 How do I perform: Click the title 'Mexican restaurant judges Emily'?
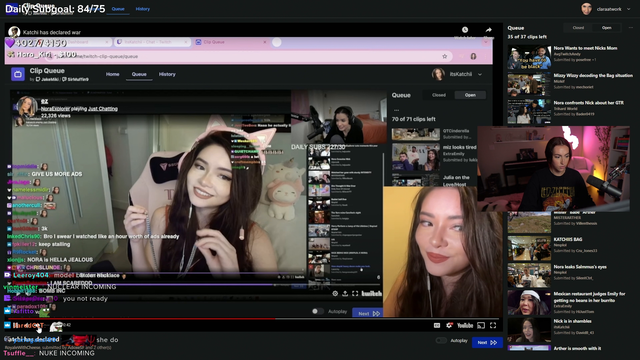[x=589, y=297]
